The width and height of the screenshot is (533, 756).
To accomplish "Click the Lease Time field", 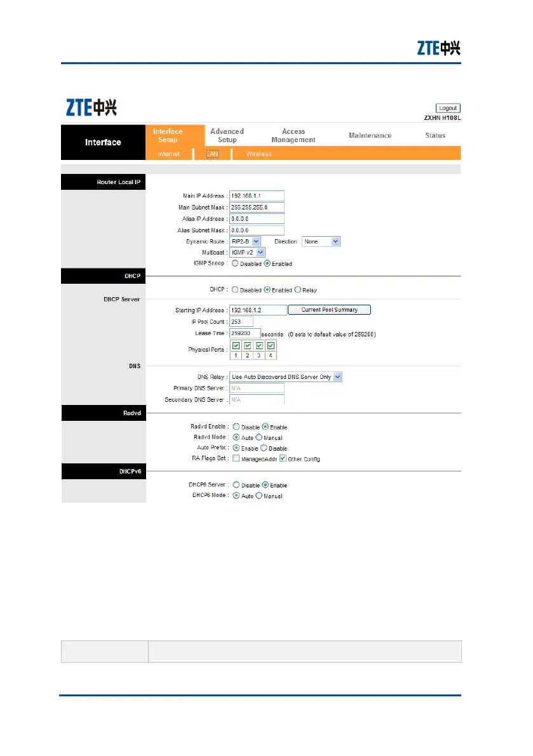I will tap(245, 333).
